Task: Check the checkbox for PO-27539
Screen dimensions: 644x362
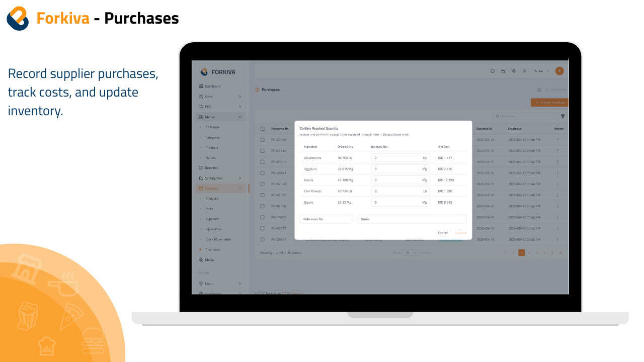Action: point(262,139)
